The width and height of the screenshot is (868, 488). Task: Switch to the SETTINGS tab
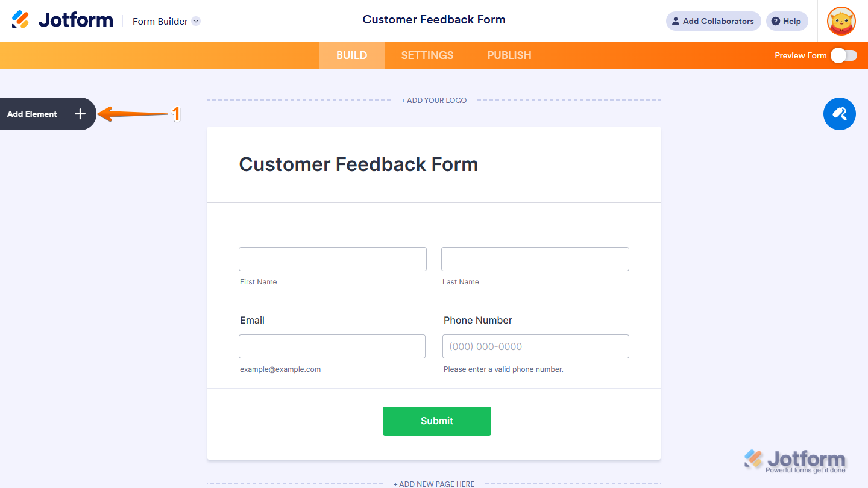point(427,55)
